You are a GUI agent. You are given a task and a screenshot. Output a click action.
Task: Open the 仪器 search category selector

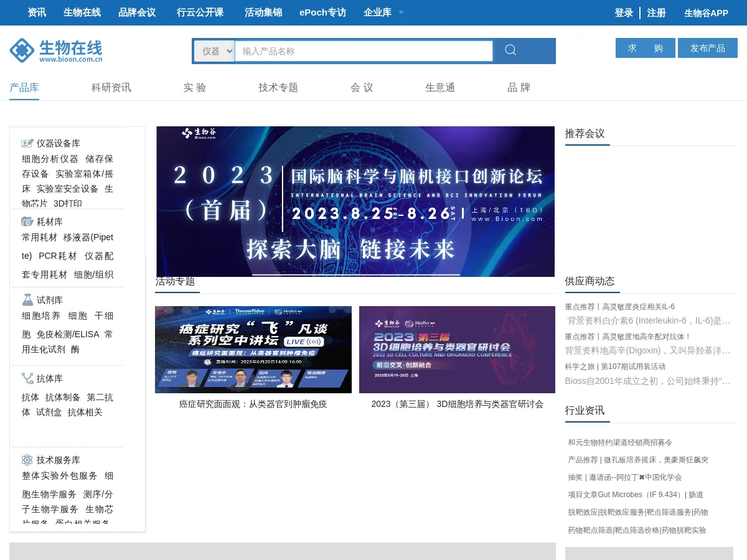pos(214,50)
